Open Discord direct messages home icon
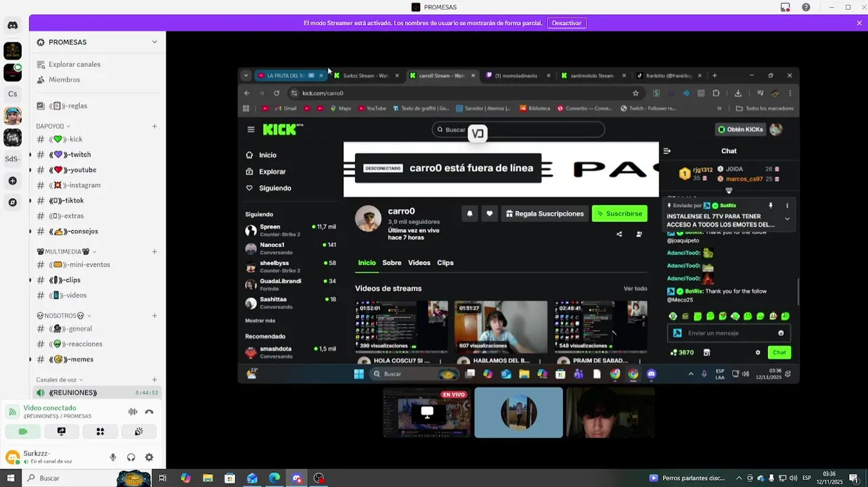The width and height of the screenshot is (868, 487). click(12, 25)
